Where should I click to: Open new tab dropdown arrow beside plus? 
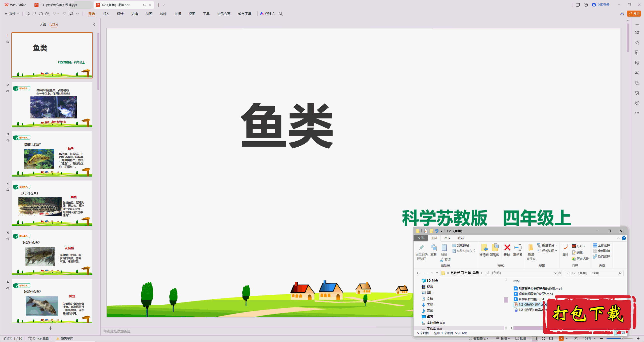[164, 5]
